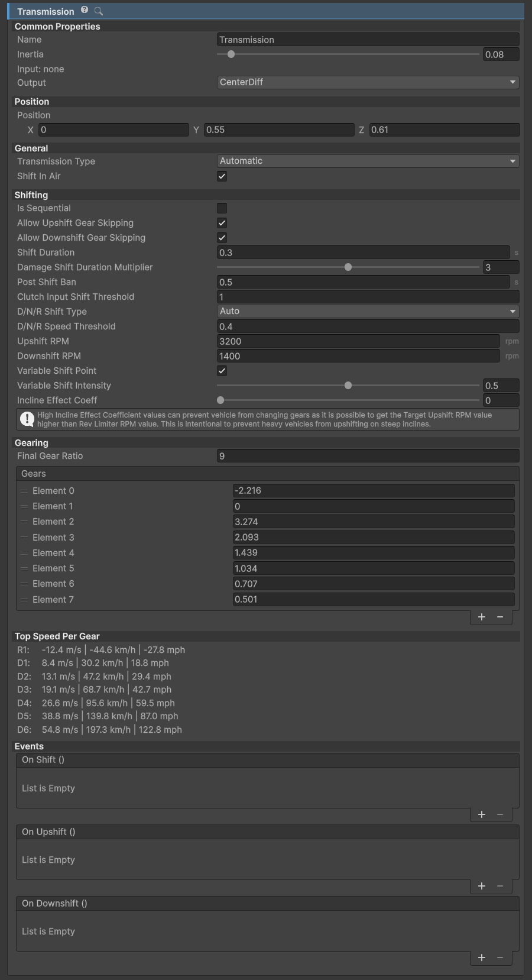Enable the Is Sequential checkbox
Viewport: 532px width, 980px height.
tap(222, 208)
